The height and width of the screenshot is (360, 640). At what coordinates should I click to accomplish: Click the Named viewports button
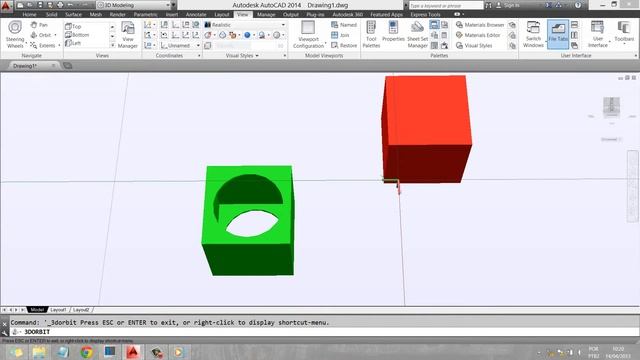pos(344,25)
